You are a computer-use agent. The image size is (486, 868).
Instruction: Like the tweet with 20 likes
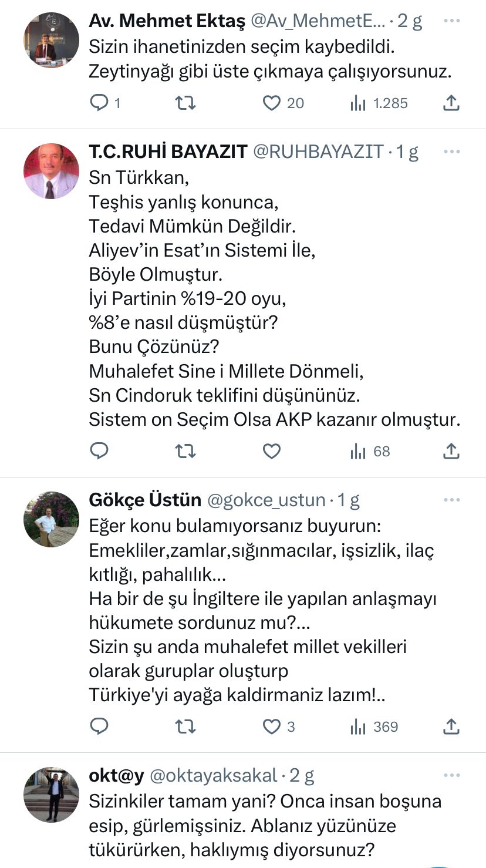point(271,103)
